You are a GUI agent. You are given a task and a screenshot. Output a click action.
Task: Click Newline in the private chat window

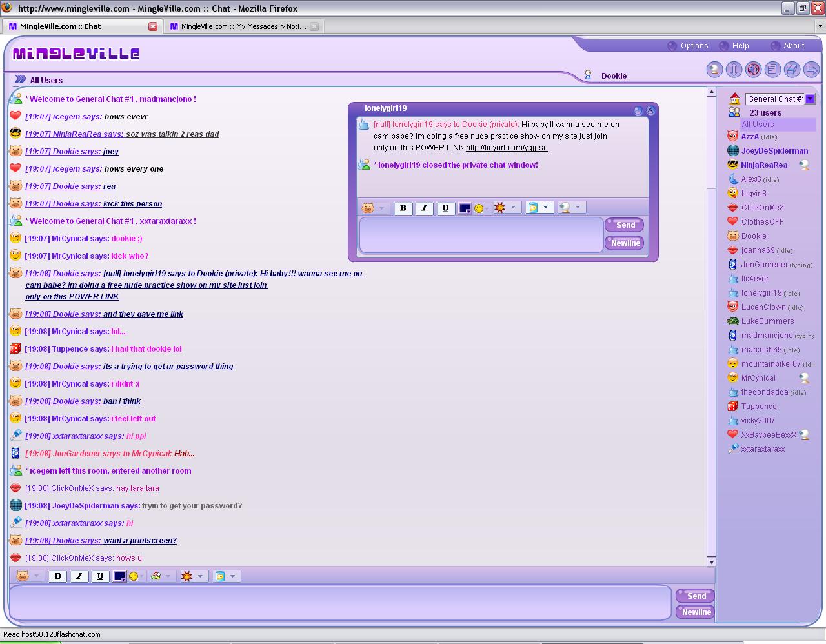point(624,243)
